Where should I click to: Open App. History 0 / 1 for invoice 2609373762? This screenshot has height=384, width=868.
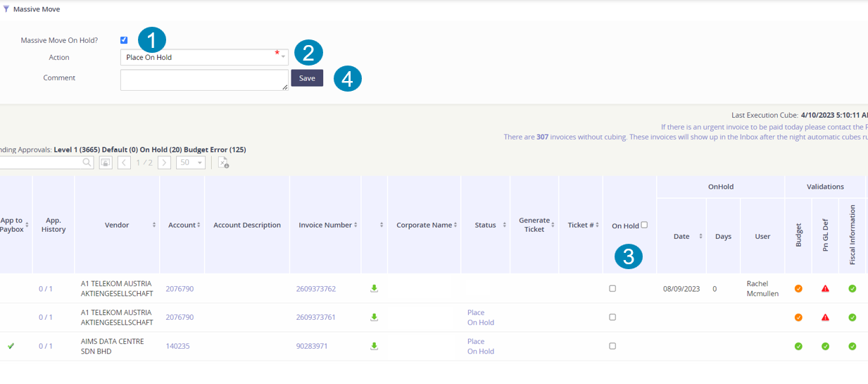tap(46, 289)
